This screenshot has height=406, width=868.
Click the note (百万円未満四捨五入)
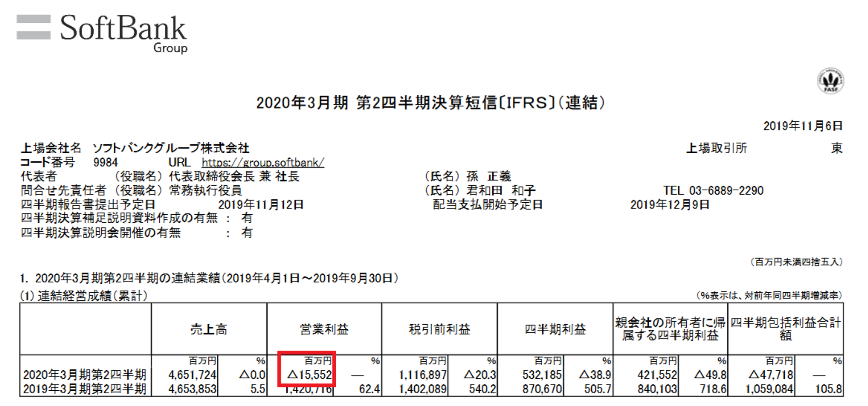click(797, 262)
